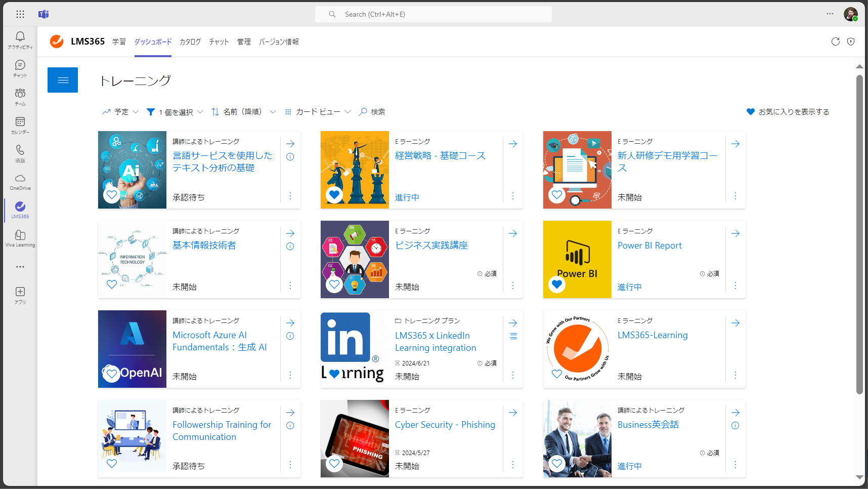Favorite the ビジネス実践講座 course
The image size is (868, 489).
(x=334, y=284)
